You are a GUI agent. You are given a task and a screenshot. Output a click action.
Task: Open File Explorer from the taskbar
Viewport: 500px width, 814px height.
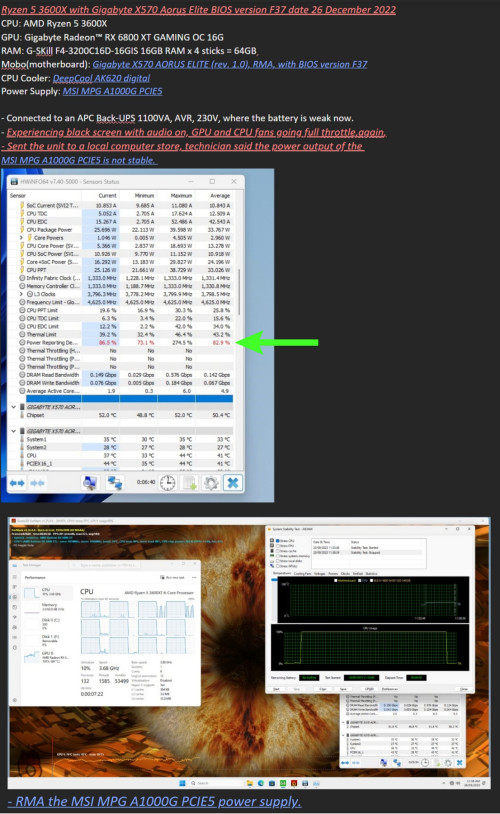click(x=250, y=783)
